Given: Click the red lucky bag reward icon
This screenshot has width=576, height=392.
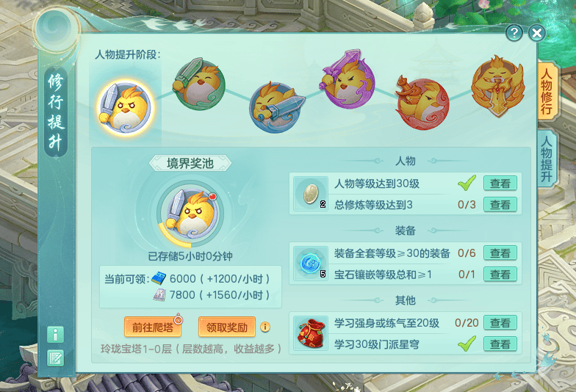Looking at the screenshot, I should [311, 333].
